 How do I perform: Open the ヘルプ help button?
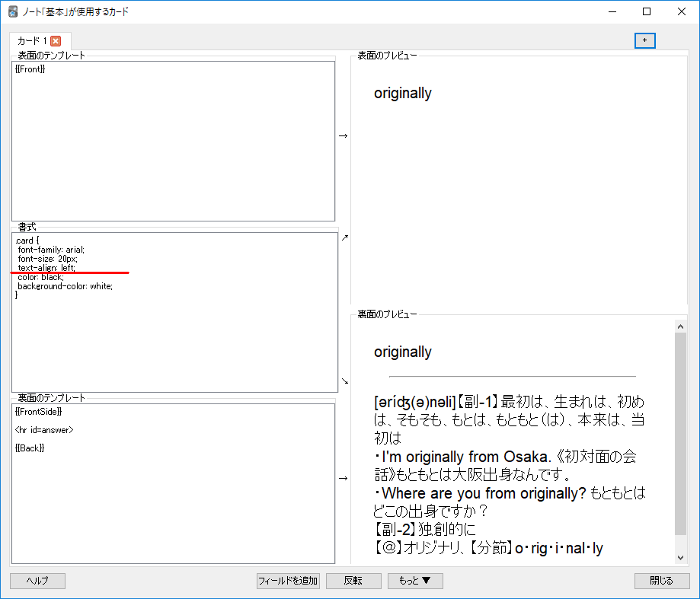pos(37,581)
